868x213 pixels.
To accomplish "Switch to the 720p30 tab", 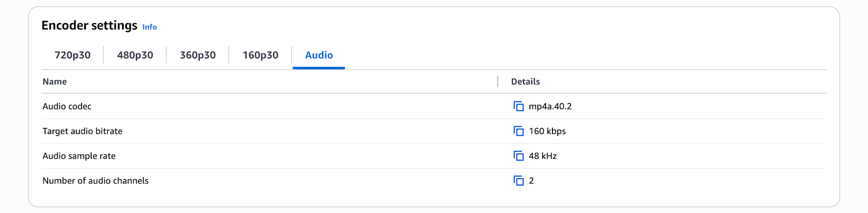I will coord(72,55).
